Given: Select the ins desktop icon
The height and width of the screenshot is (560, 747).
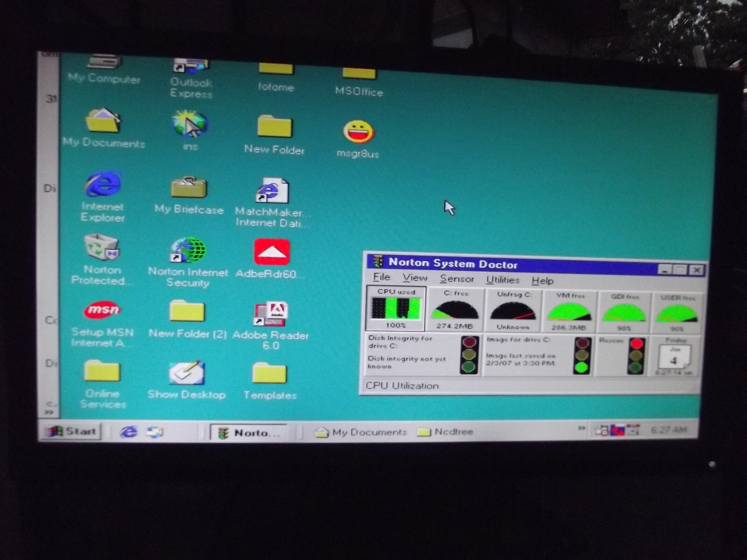Looking at the screenshot, I should click(x=190, y=131).
